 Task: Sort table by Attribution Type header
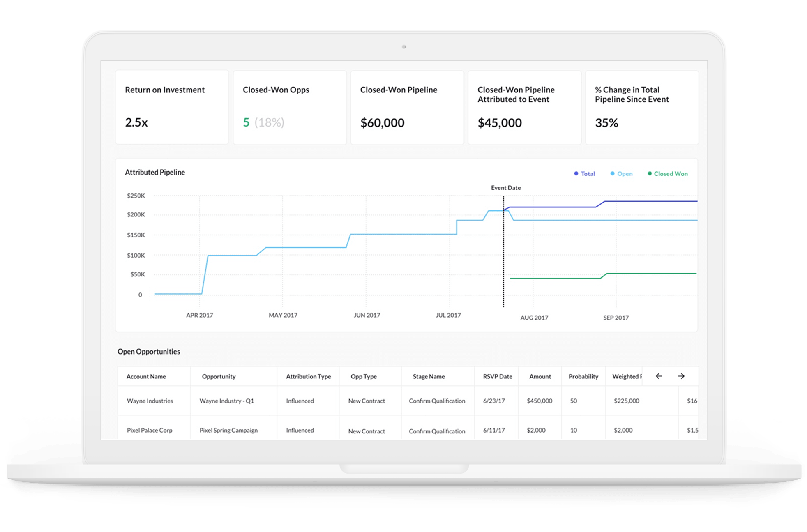point(308,376)
